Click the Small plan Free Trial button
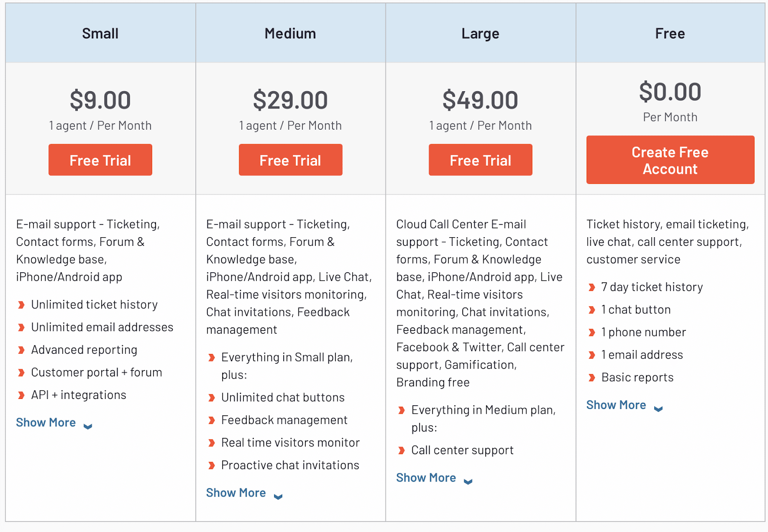Image resolution: width=768 pixels, height=532 pixels. [x=100, y=160]
